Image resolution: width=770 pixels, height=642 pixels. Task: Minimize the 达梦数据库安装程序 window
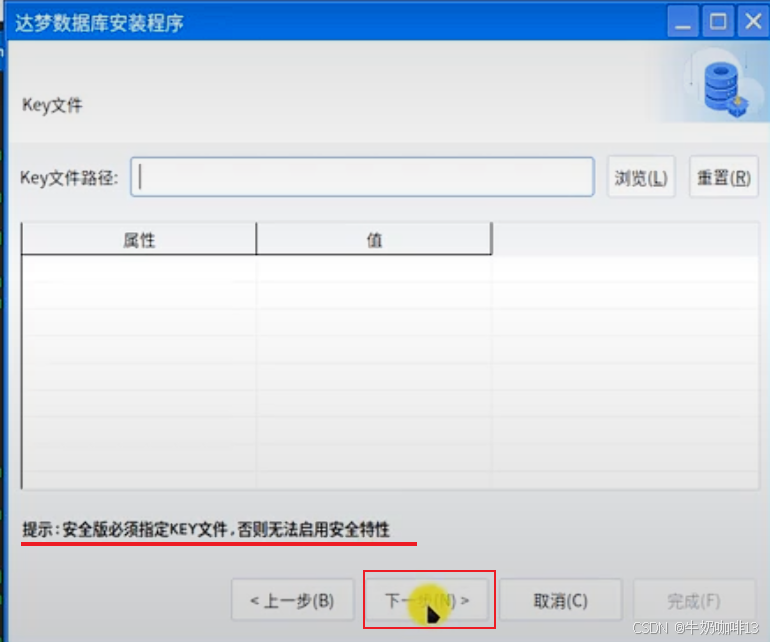coord(683,22)
